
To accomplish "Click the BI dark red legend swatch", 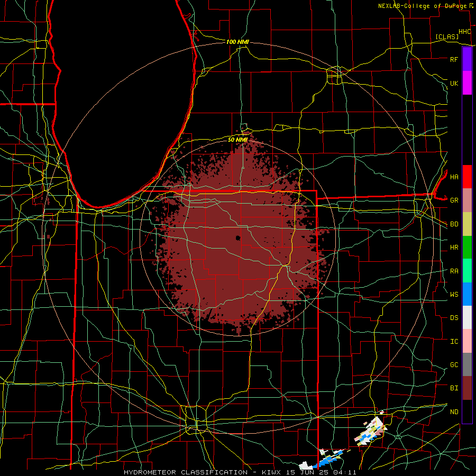I will pyautogui.click(x=467, y=388).
